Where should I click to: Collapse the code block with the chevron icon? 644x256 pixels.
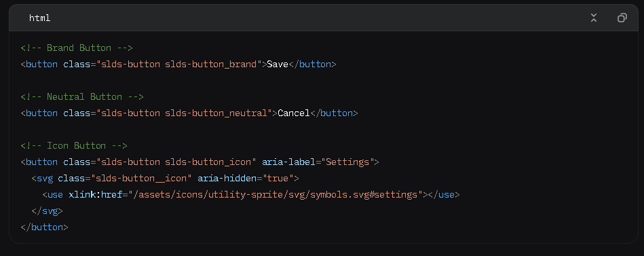pyautogui.click(x=594, y=18)
